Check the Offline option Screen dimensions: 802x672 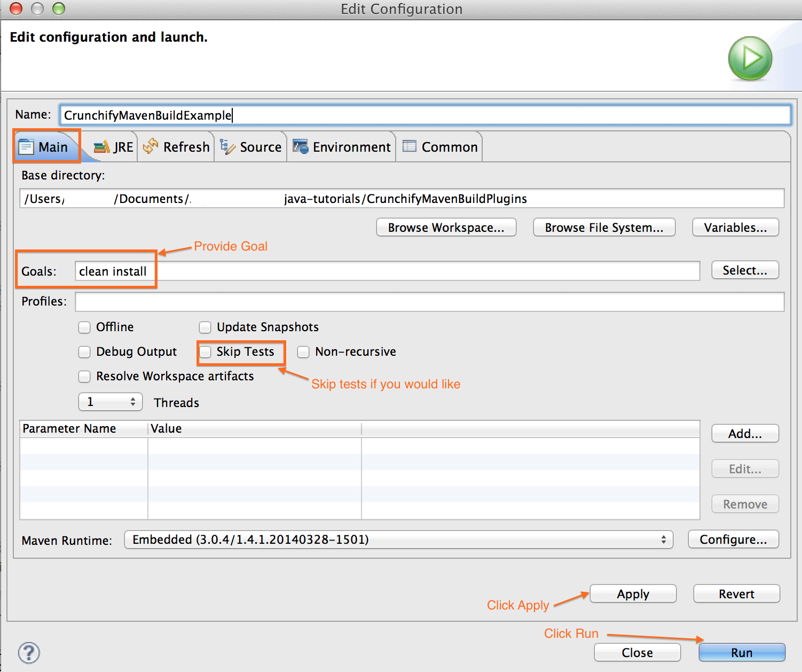84,327
